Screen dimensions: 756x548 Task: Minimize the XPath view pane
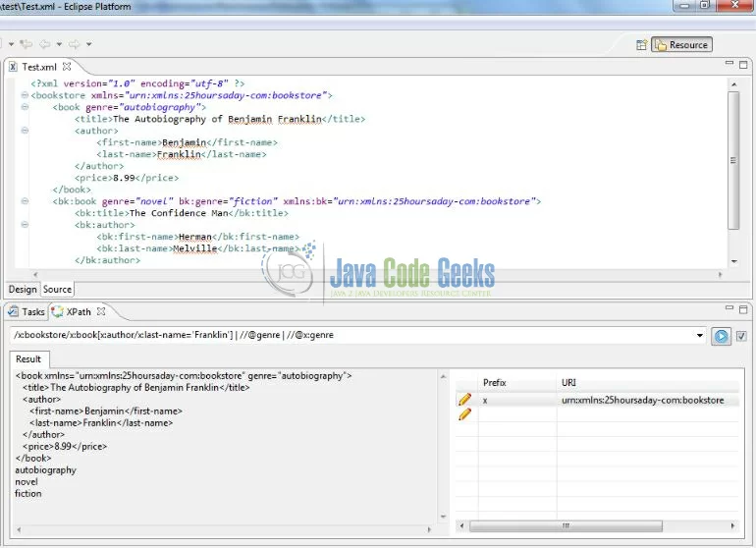729,307
